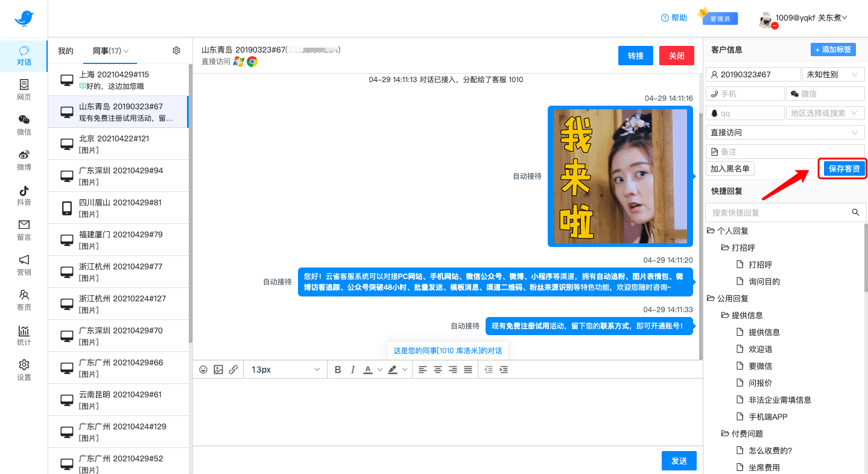Image resolution: width=868 pixels, height=474 pixels.
Task: Toggle italic formatting in the editor
Action: coord(352,369)
